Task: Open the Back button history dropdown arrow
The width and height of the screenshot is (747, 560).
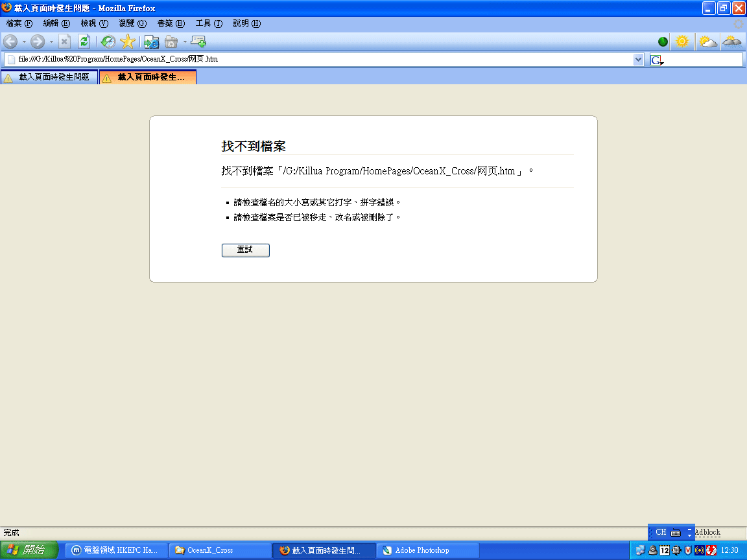Action: [24, 42]
